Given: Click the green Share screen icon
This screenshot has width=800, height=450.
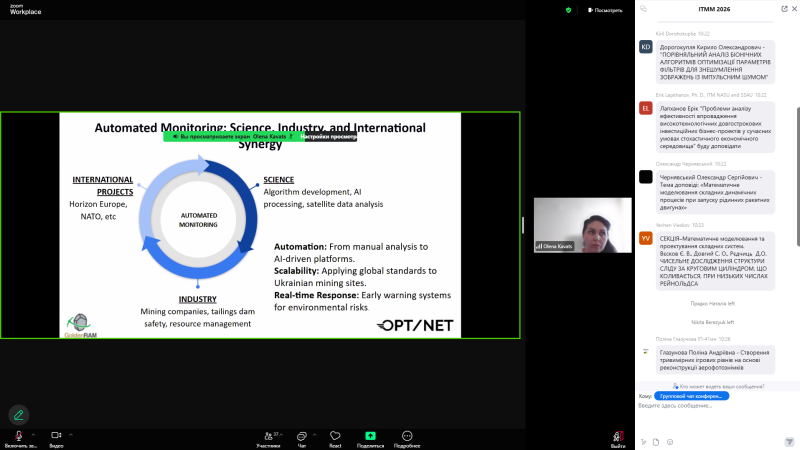Looking at the screenshot, I should point(370,437).
